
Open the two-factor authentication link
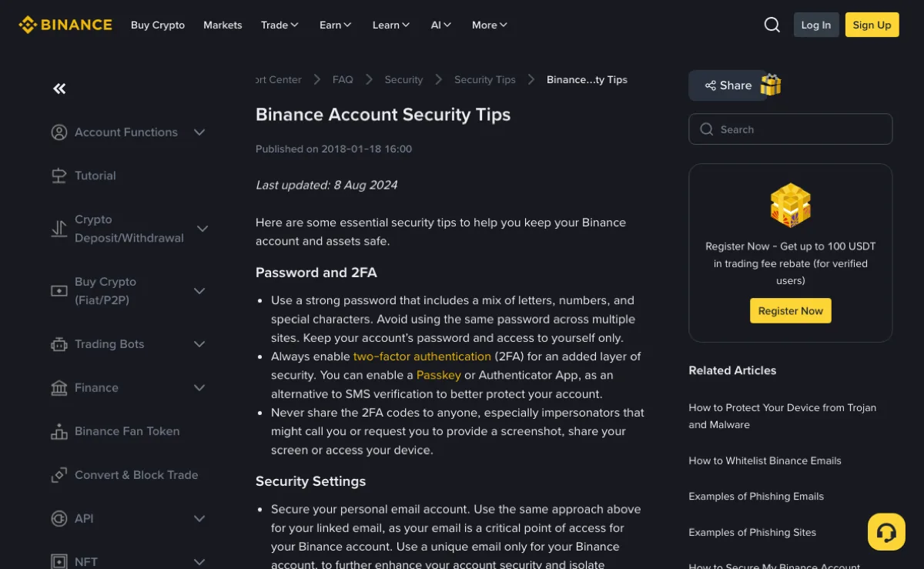(422, 356)
